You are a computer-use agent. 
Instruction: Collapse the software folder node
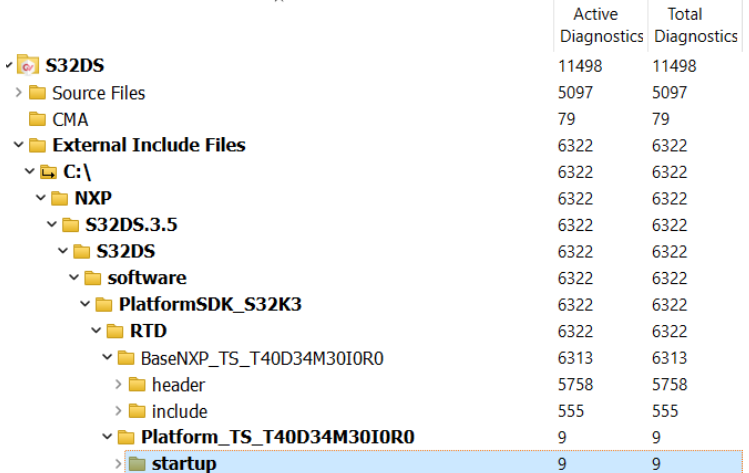[x=74, y=277]
